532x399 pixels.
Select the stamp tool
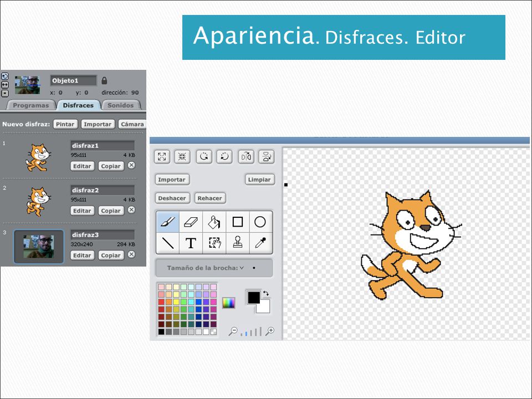point(238,243)
